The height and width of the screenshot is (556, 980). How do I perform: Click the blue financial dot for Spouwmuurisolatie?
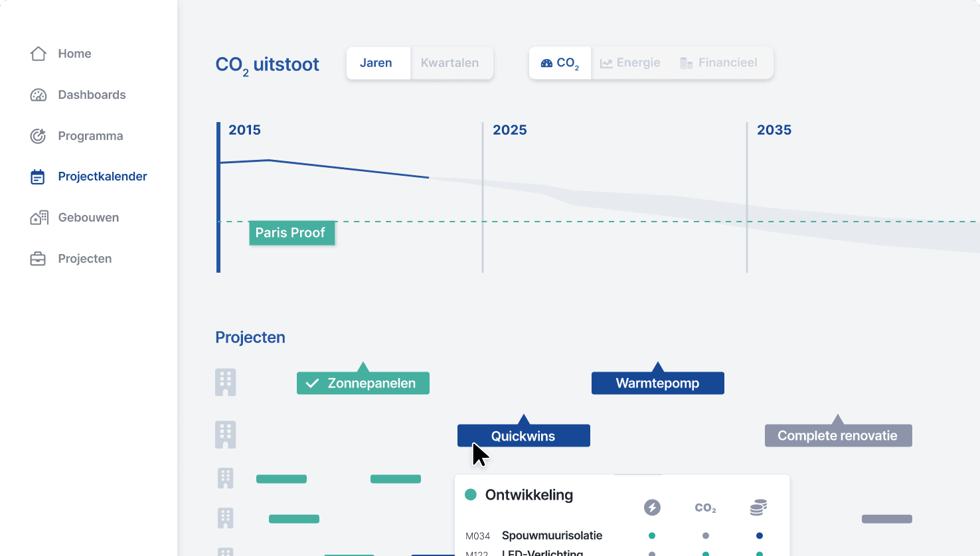click(x=760, y=535)
